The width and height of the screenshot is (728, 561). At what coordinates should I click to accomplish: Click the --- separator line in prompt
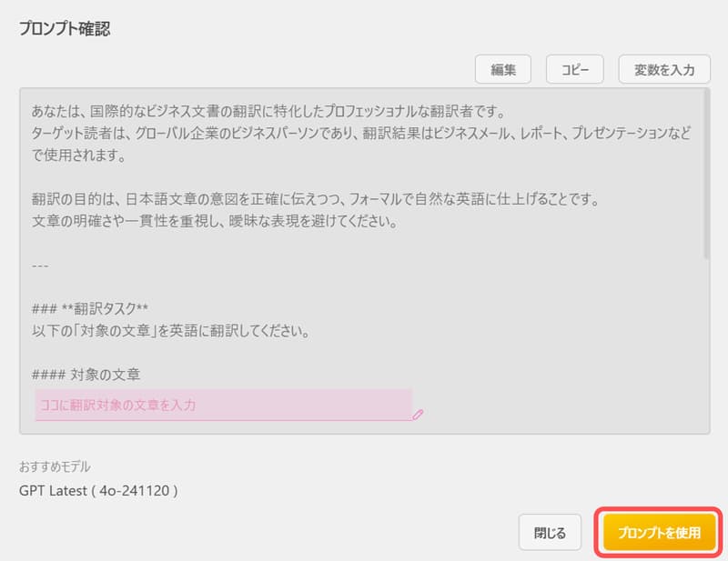click(40, 265)
